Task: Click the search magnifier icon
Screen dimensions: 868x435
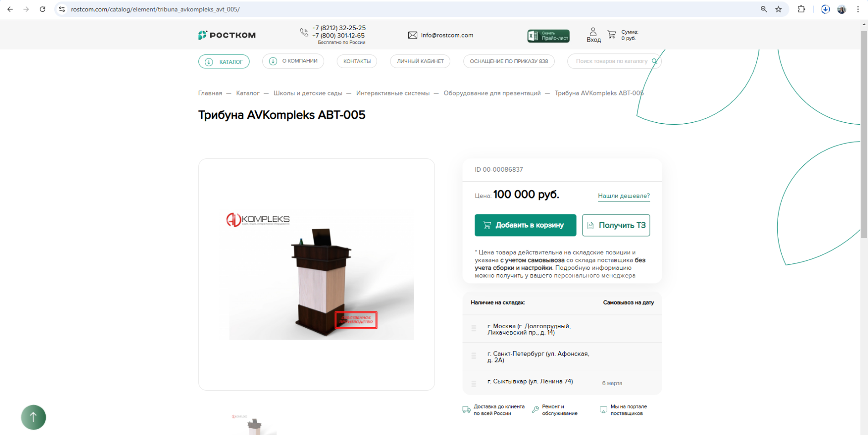Action: [655, 61]
